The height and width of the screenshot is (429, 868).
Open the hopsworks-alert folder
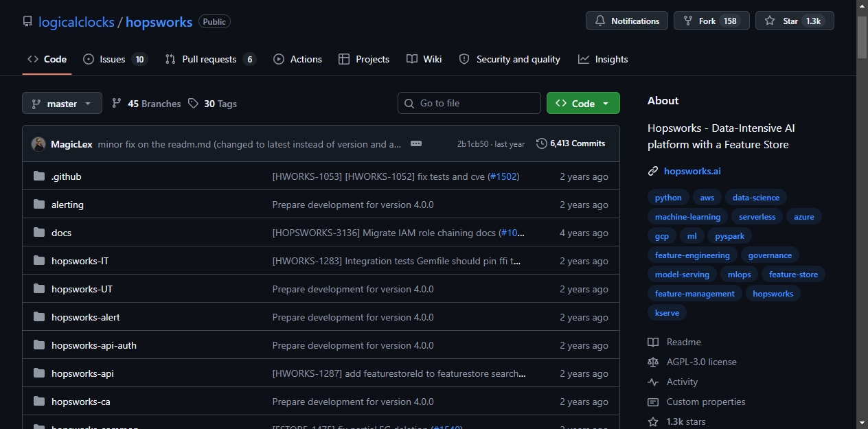(x=86, y=317)
